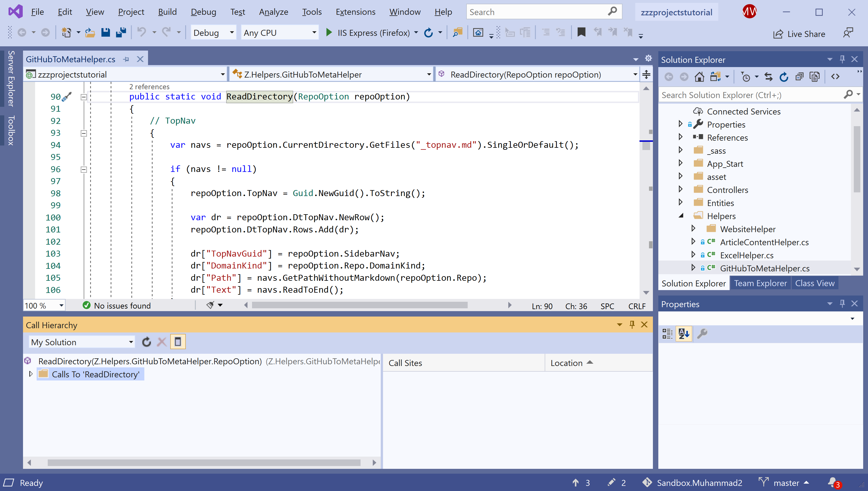Screen dimensions: 868x491
Task: Click the bookmark toggle icon in the toolbar
Action: [581, 33]
